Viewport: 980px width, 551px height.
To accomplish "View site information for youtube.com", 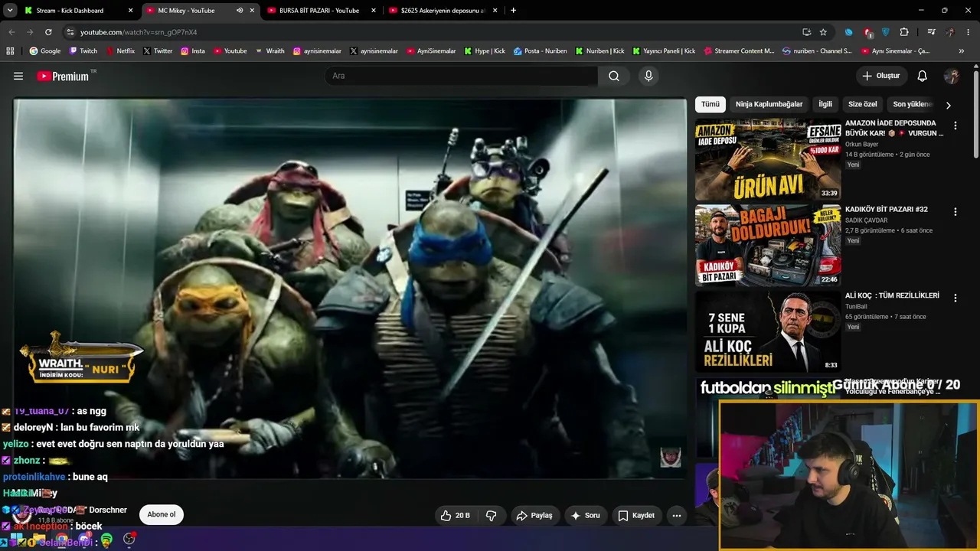I will [70, 32].
